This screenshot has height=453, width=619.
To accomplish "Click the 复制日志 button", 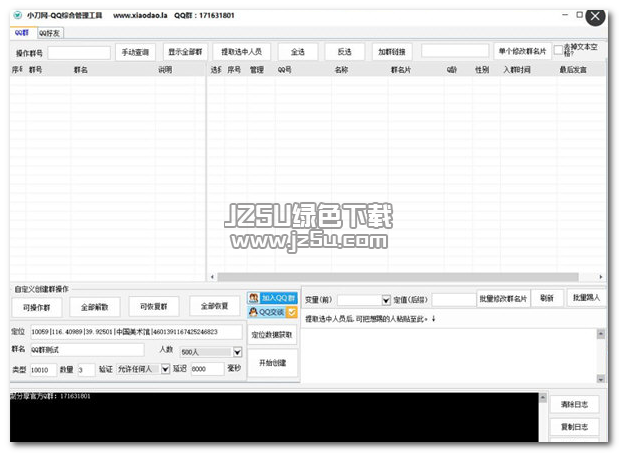I will pos(575,427).
